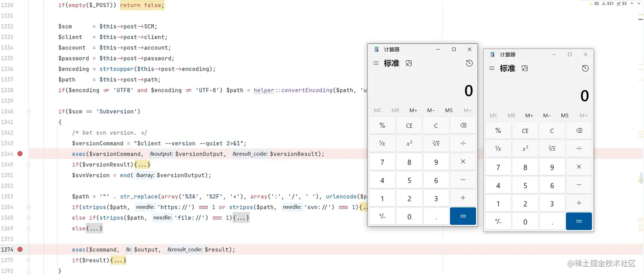Click keep-on-top icon in right Calculator

tap(525, 69)
